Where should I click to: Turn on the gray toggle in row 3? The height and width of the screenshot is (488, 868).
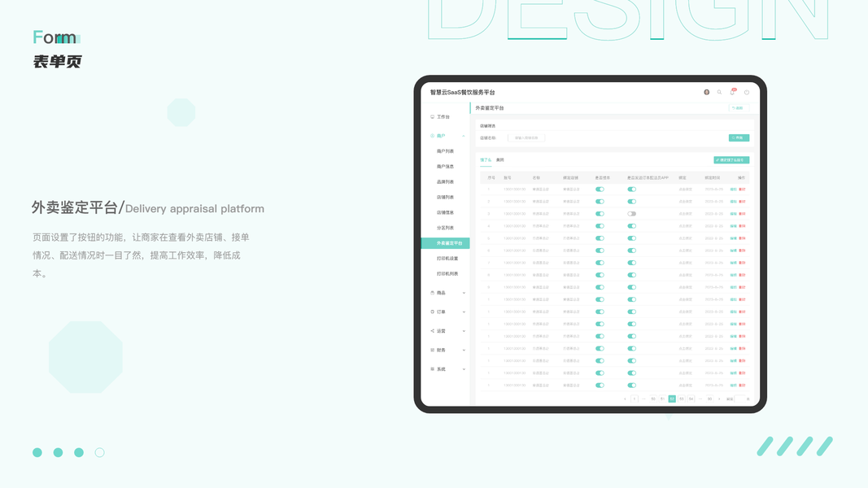pyautogui.click(x=631, y=214)
